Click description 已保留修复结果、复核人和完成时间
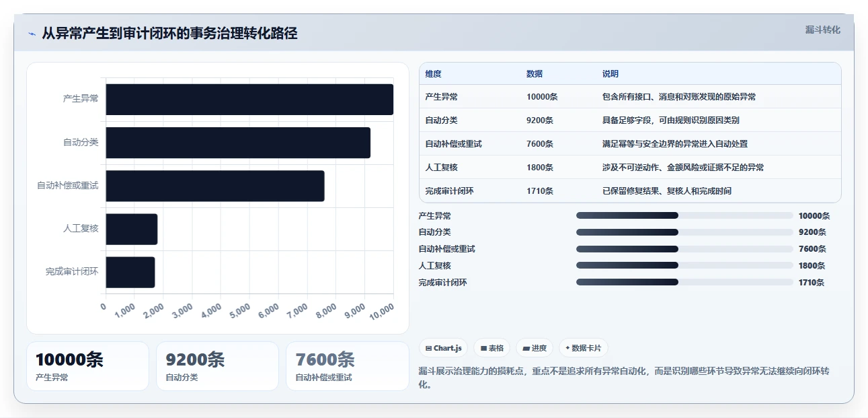 (x=667, y=191)
